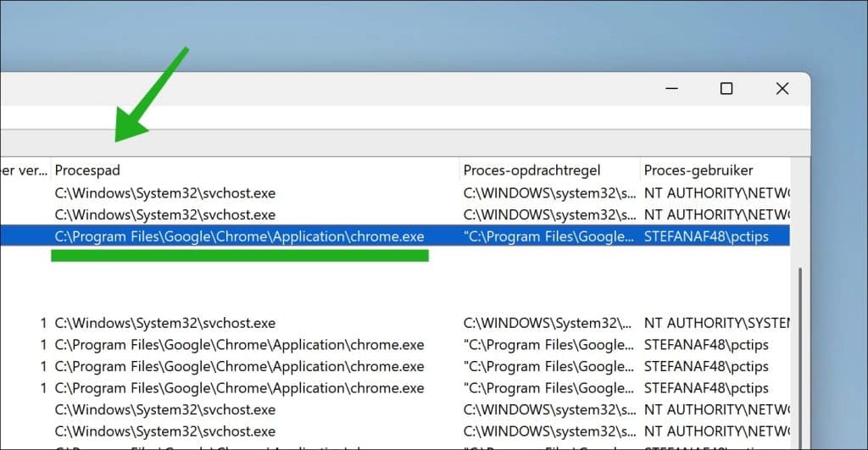The image size is (868, 450).
Task: Click NT AUTHORITY\NETW user in first row
Action: [716, 193]
